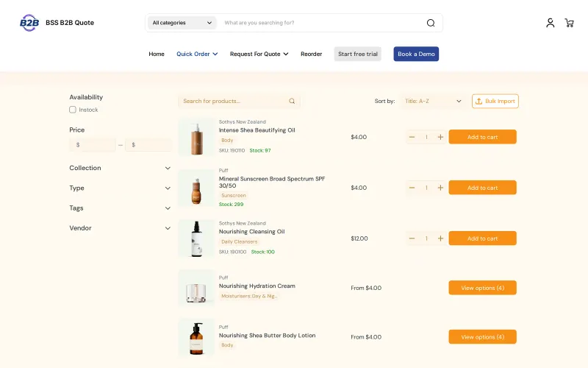
Task: Add Nourishing Cleansing Oil to cart
Action: pos(483,238)
